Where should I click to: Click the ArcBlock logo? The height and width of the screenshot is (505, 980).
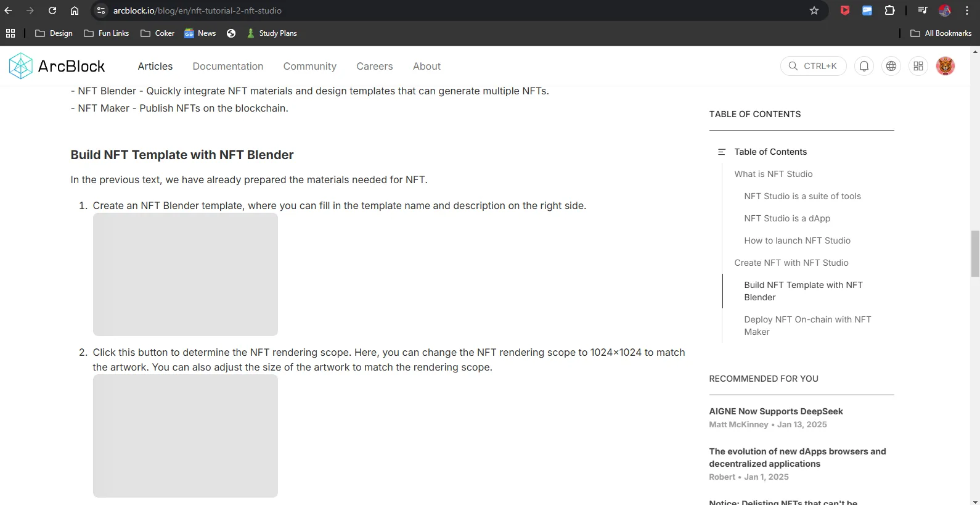coord(57,66)
